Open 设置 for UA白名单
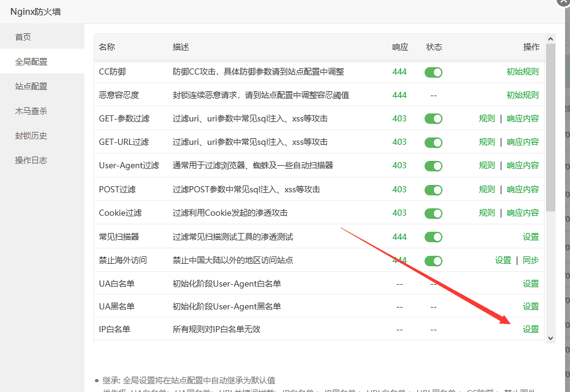This screenshot has width=570, height=392. pyautogui.click(x=531, y=284)
